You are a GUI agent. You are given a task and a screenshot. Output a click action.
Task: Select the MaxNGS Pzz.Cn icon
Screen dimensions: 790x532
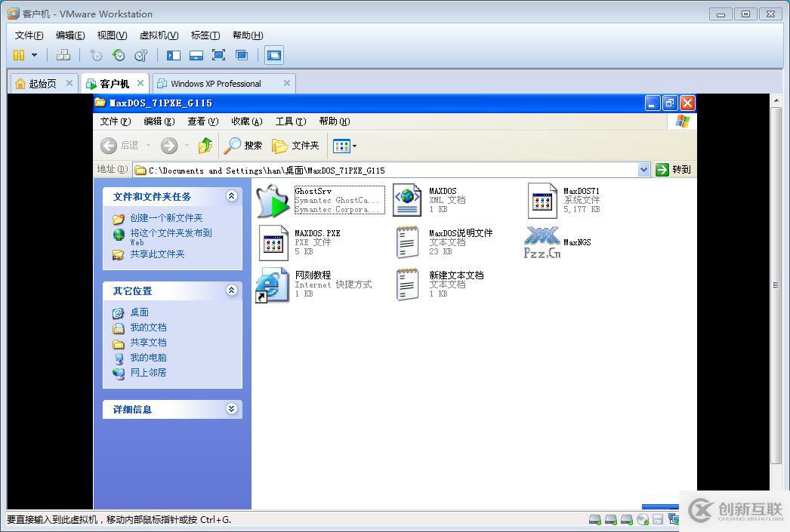542,242
